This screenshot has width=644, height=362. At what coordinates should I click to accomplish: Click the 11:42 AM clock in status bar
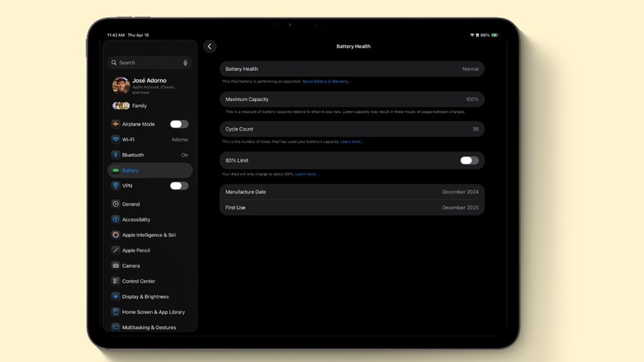pyautogui.click(x=116, y=35)
